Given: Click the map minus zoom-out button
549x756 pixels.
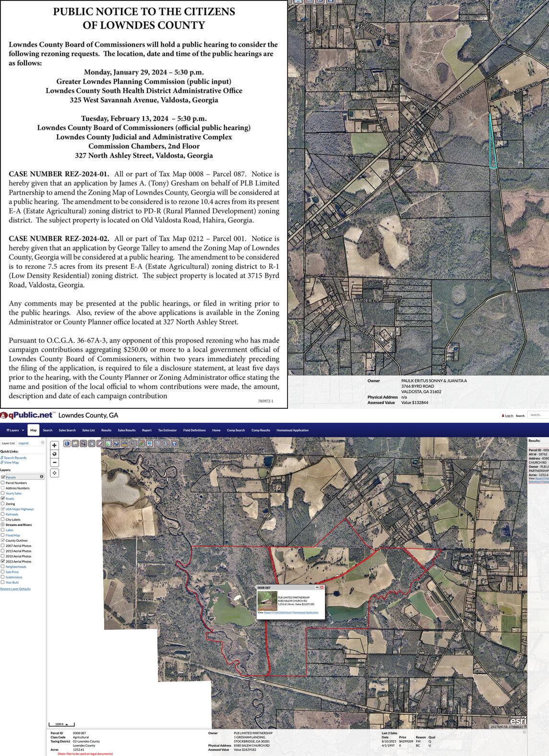Looking at the screenshot, I should [x=54, y=463].
